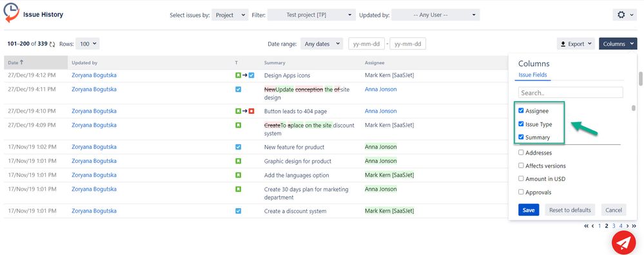The width and height of the screenshot is (644, 255).
Task: Click the Save button
Action: click(529, 210)
